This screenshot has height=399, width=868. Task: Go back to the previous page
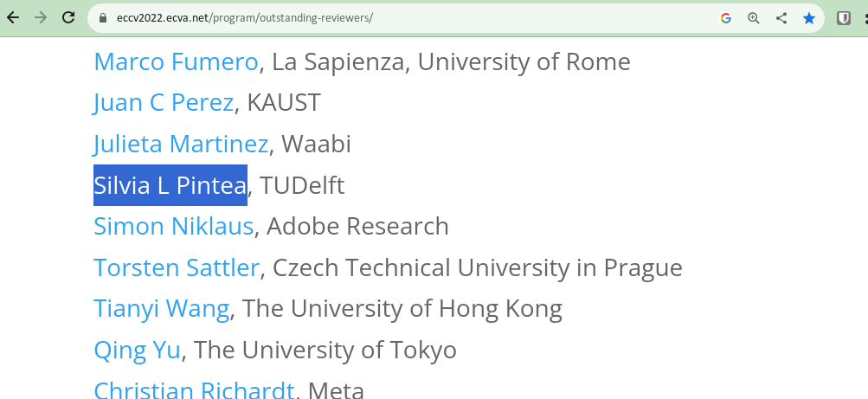[13, 17]
